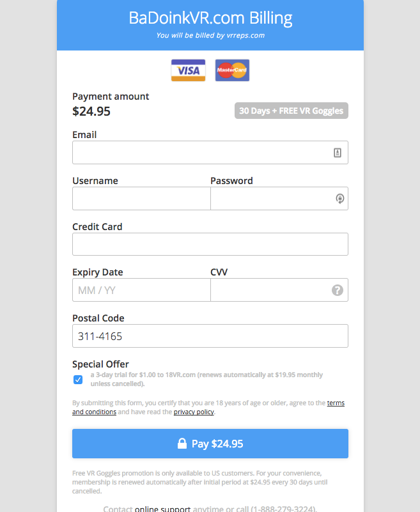Focus the Expiry Date MM / YY field
420x512 pixels.
tap(141, 290)
